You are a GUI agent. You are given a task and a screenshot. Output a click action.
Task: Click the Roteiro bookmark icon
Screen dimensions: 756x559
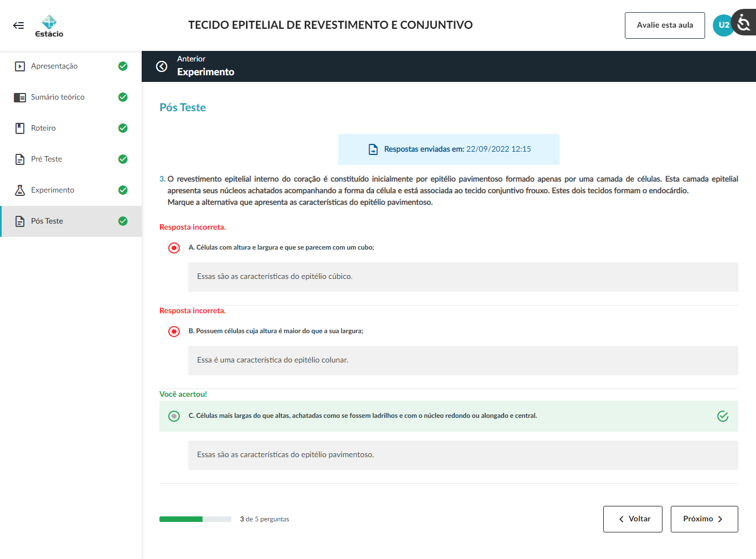[x=20, y=128]
